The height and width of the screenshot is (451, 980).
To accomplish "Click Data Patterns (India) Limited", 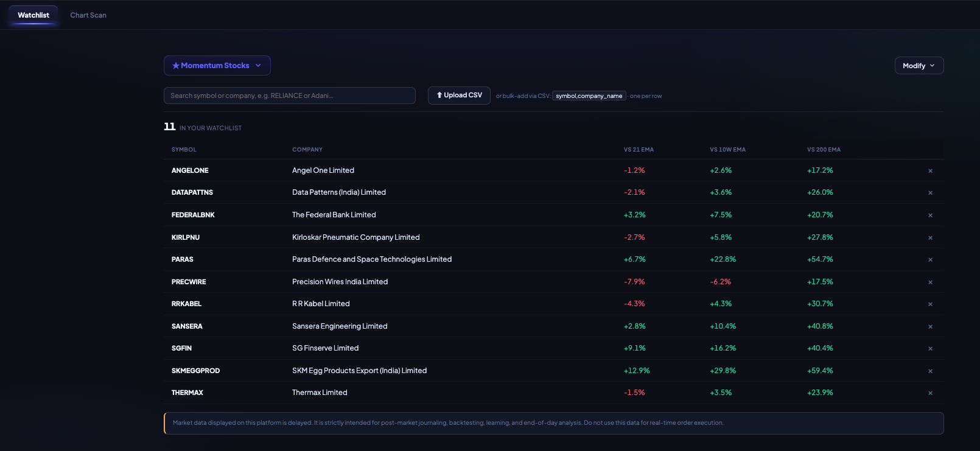I will [339, 192].
